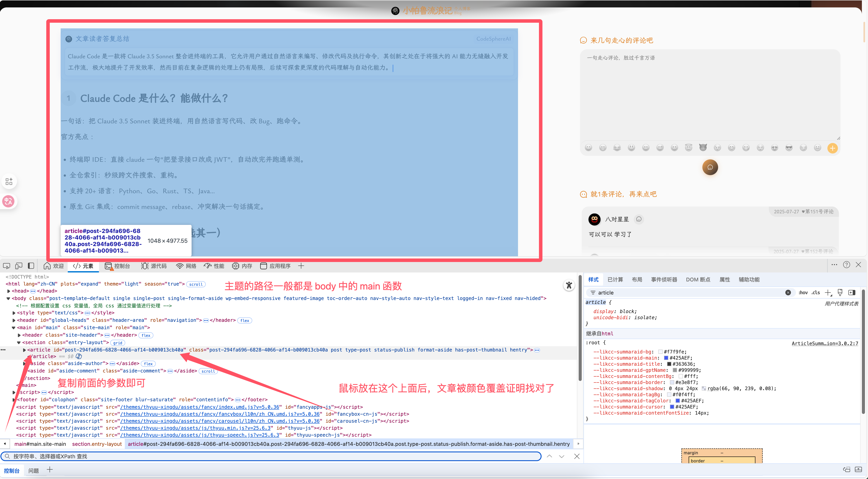Image resolution: width=868 pixels, height=479 pixels.
Task: Open the 欢迎 welcome tab
Action: click(54, 266)
